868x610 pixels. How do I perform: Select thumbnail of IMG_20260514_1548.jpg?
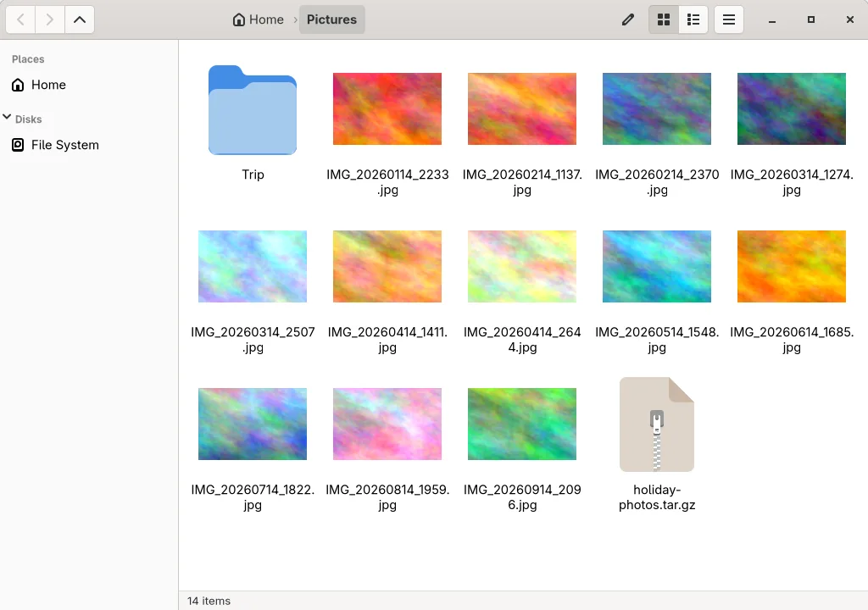tap(657, 267)
